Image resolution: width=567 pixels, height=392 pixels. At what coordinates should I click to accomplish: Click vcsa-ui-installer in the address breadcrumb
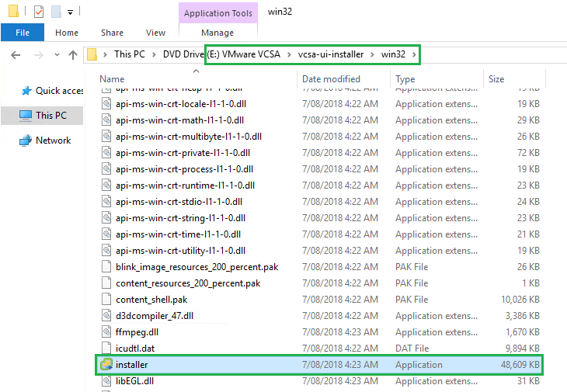(329, 54)
